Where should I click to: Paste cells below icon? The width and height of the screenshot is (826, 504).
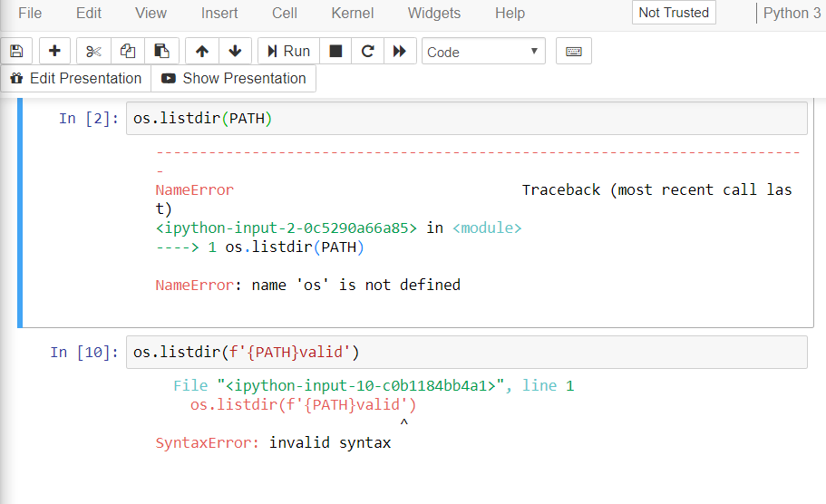161,52
